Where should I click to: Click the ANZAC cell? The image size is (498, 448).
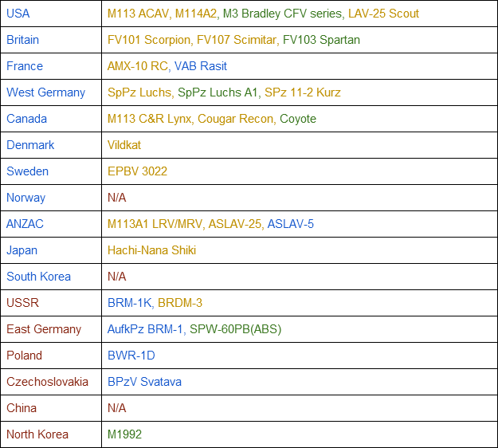coord(51,224)
